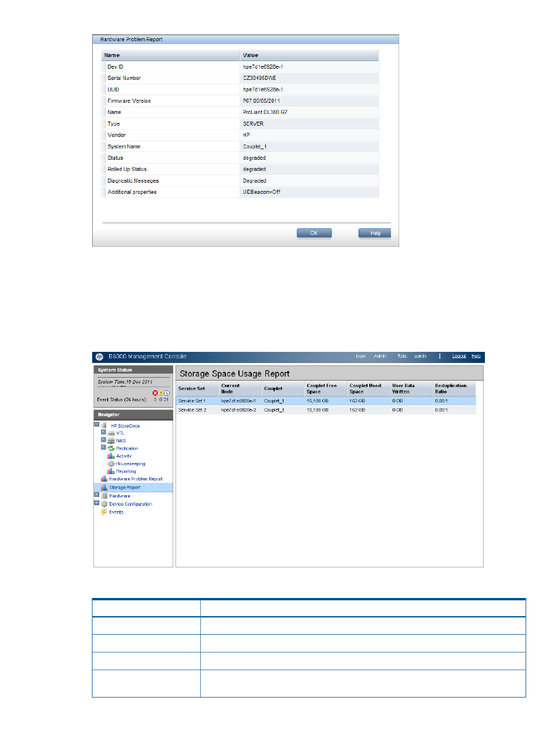Click the Activity bar chart icon
Image resolution: width=560 pixels, height=746 pixels.
pyautogui.click(x=110, y=456)
